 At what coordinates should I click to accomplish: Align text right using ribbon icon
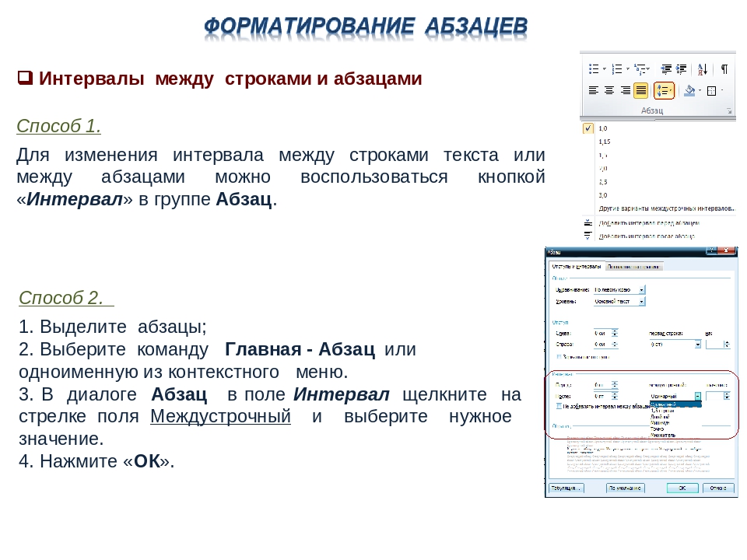[x=625, y=90]
